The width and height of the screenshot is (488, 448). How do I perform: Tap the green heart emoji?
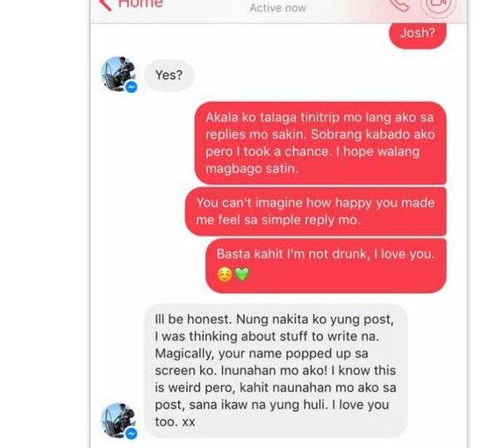(x=242, y=274)
